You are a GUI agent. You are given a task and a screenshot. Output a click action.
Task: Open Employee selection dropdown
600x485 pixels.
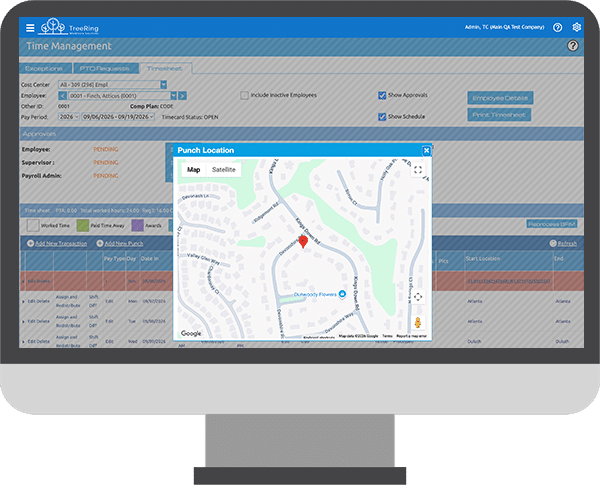[173, 96]
